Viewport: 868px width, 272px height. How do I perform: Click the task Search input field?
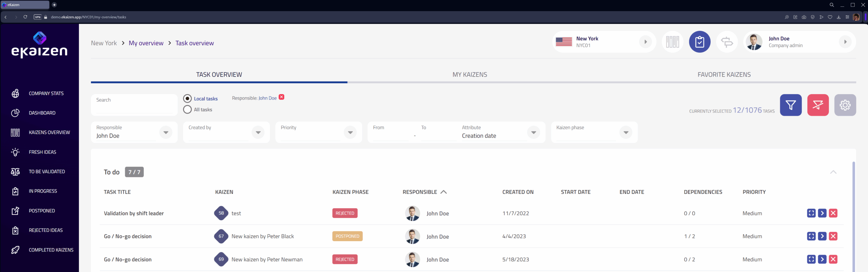point(134,105)
